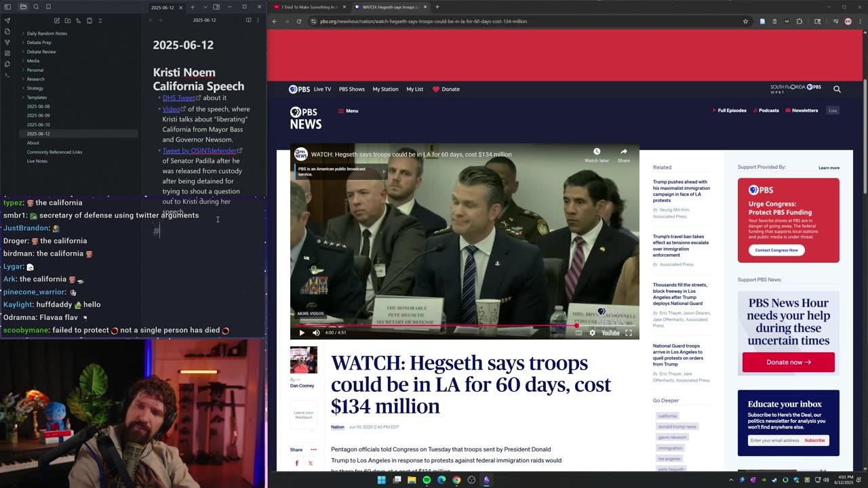This screenshot has width=868, height=488.
Task: Click the browser address bar URL
Action: 423,21
